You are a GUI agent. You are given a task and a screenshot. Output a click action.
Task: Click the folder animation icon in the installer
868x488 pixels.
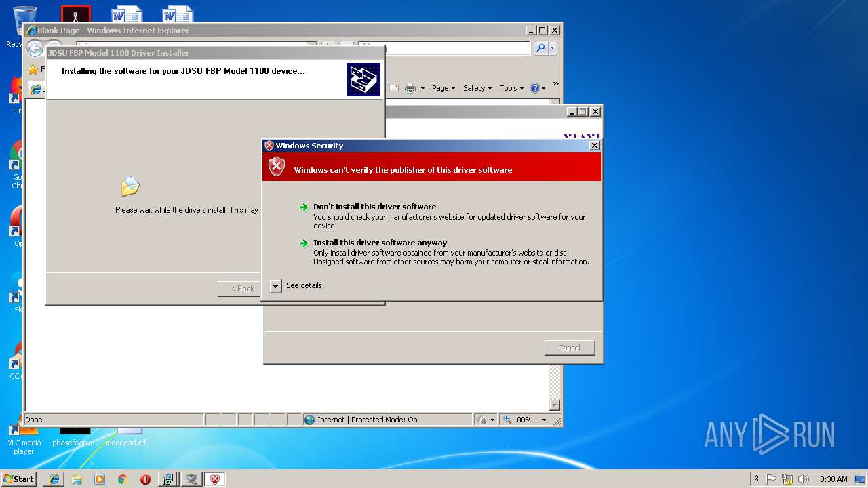[130, 186]
